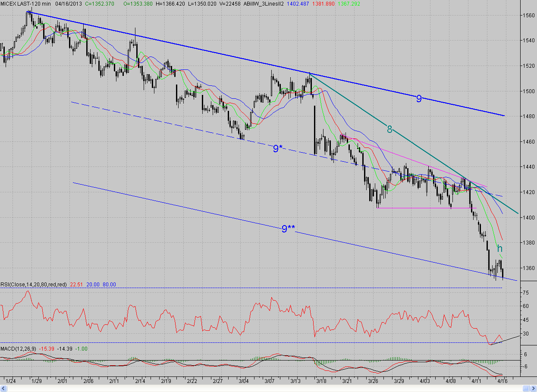537x392 pixels.
Task: Click the 3/13 date on time axis
Action: (295, 381)
